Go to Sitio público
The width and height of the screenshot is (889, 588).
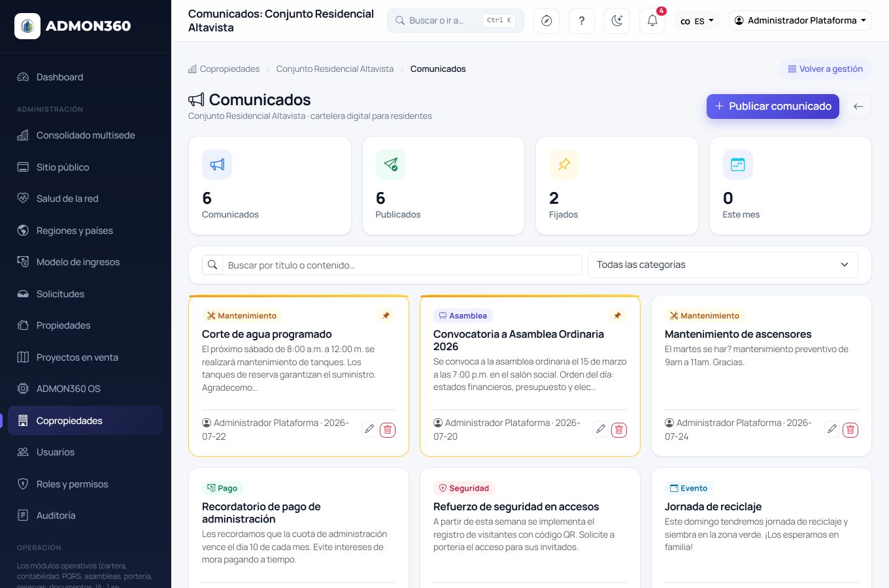click(85, 167)
